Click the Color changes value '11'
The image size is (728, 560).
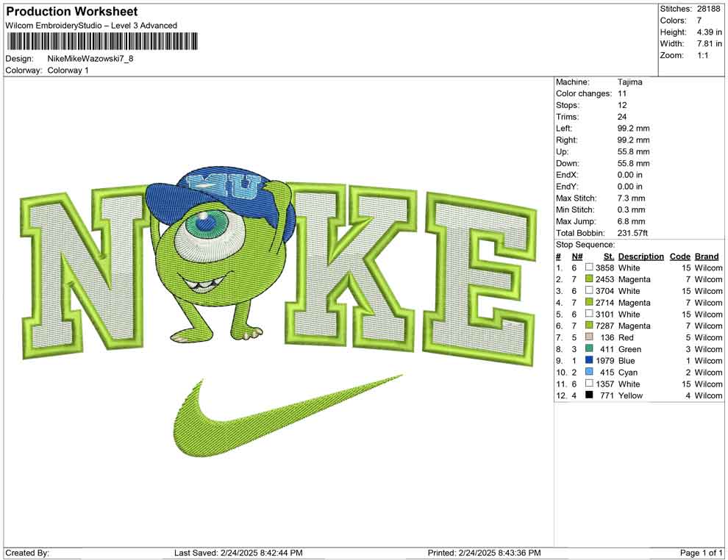click(622, 93)
